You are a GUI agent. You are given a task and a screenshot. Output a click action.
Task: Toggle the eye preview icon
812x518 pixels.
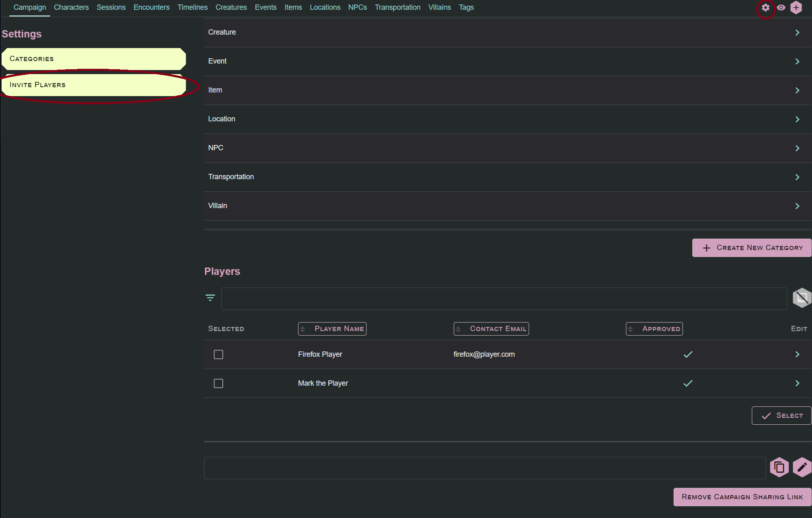(781, 7)
